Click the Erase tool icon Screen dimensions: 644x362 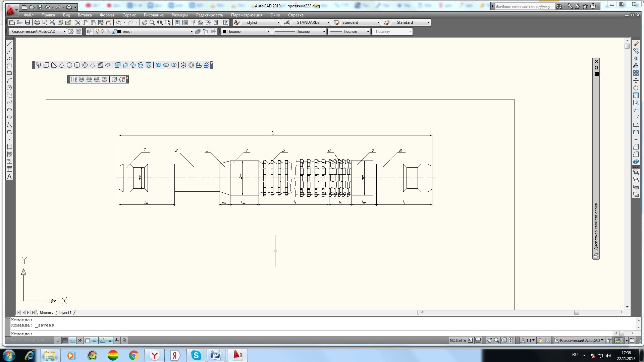coord(636,44)
